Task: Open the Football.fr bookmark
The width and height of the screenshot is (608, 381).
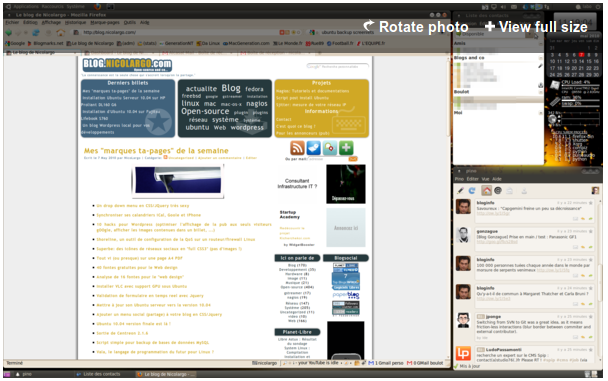Action: [340, 43]
